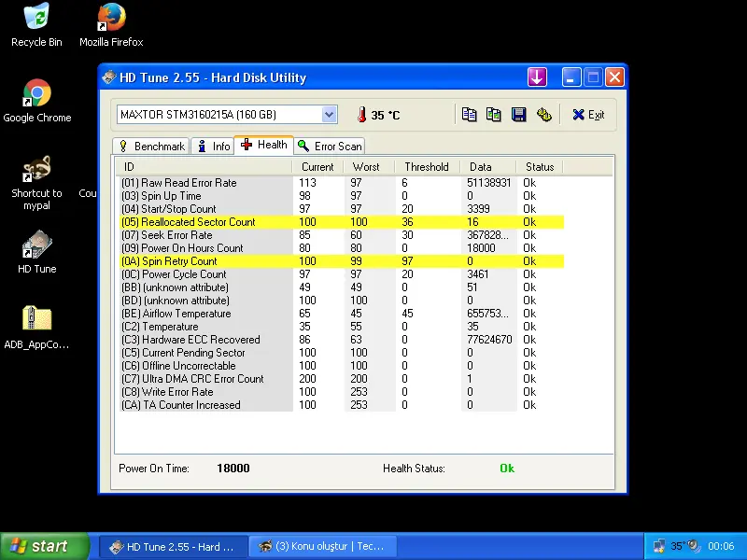Click the Data column header

click(x=488, y=167)
